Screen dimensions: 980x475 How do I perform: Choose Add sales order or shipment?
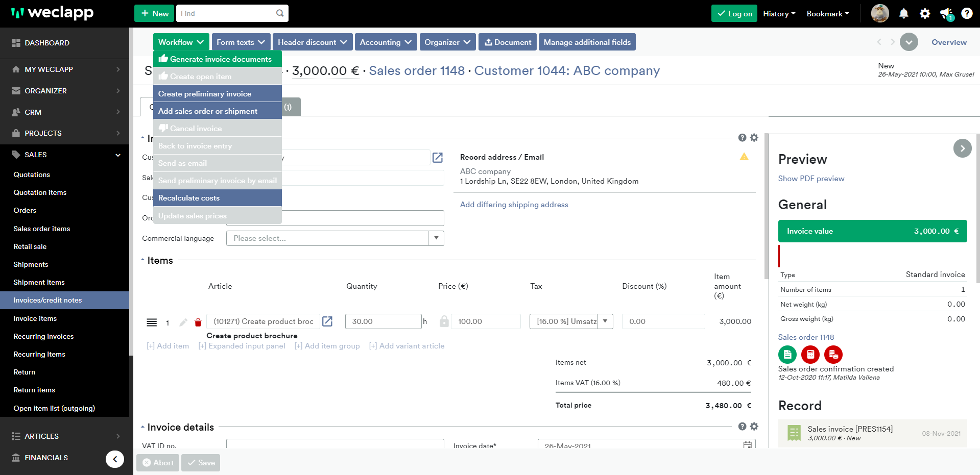pyautogui.click(x=218, y=111)
